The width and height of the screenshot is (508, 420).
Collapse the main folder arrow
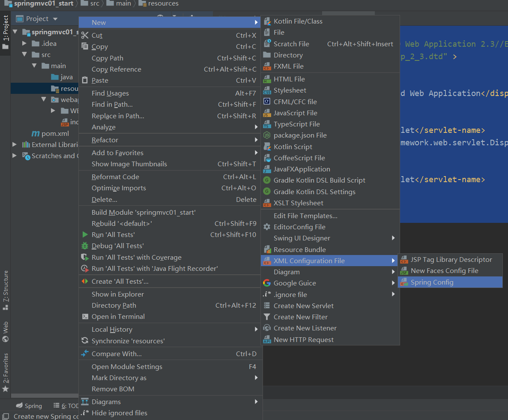(34, 66)
